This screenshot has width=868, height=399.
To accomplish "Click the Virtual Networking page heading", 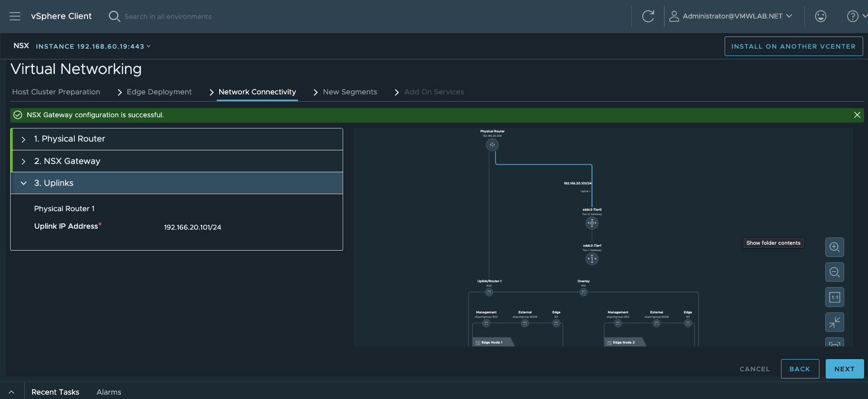I will click(x=76, y=69).
